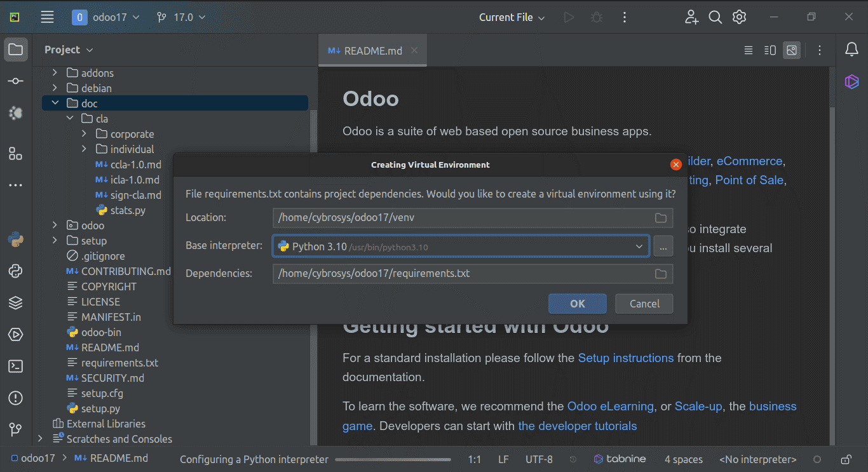The image size is (868, 472).
Task: Open the Python Packages tool window
Action: pyautogui.click(x=16, y=271)
